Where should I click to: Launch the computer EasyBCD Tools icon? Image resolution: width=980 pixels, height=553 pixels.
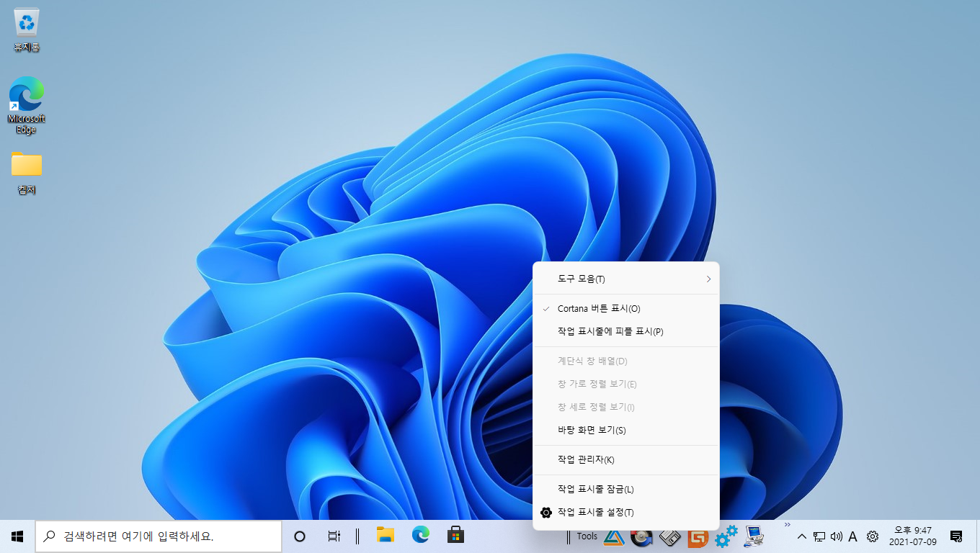coord(754,537)
